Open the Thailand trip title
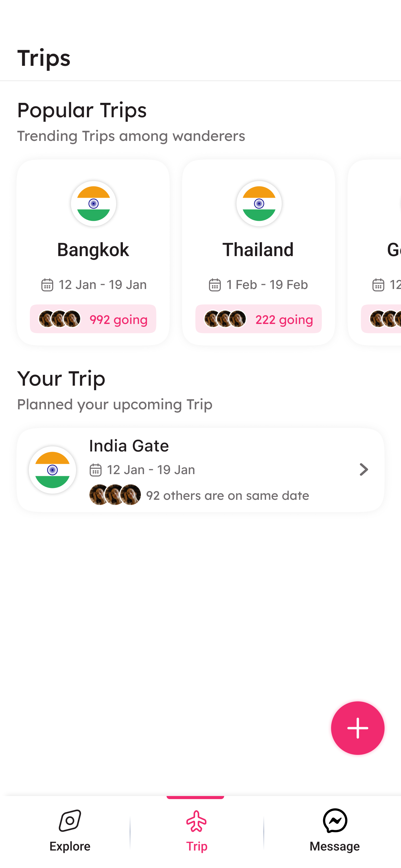The height and width of the screenshot is (868, 401). point(258,250)
